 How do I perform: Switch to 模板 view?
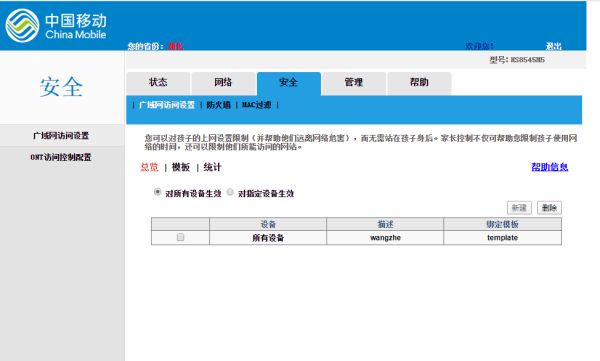181,167
